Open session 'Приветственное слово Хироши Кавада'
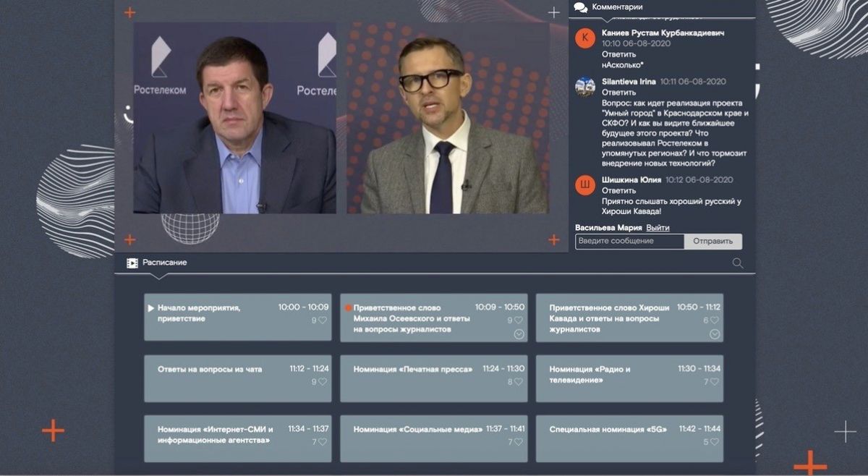 [629, 317]
